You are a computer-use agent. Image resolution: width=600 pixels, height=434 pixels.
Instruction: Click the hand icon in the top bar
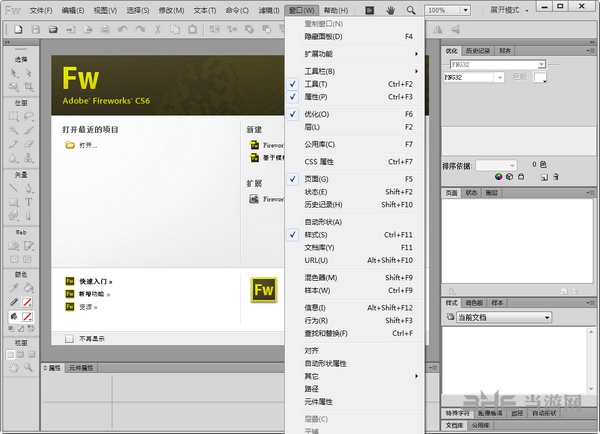pyautogui.click(x=390, y=10)
